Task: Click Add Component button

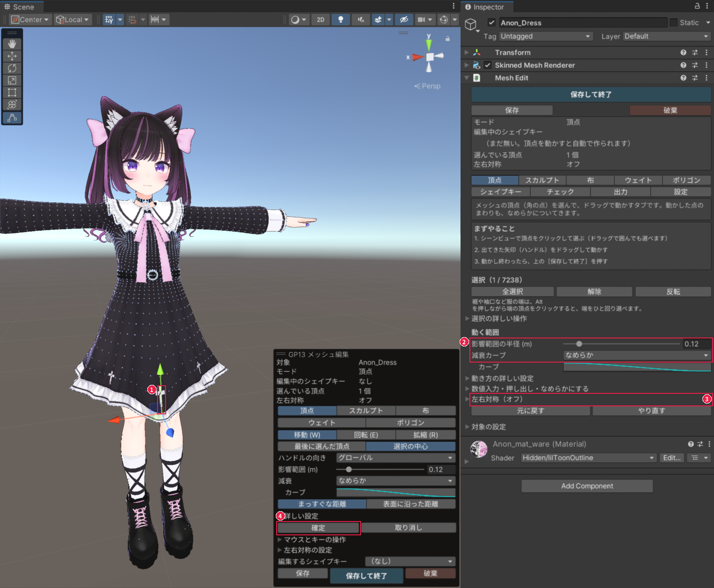Action: (x=587, y=486)
